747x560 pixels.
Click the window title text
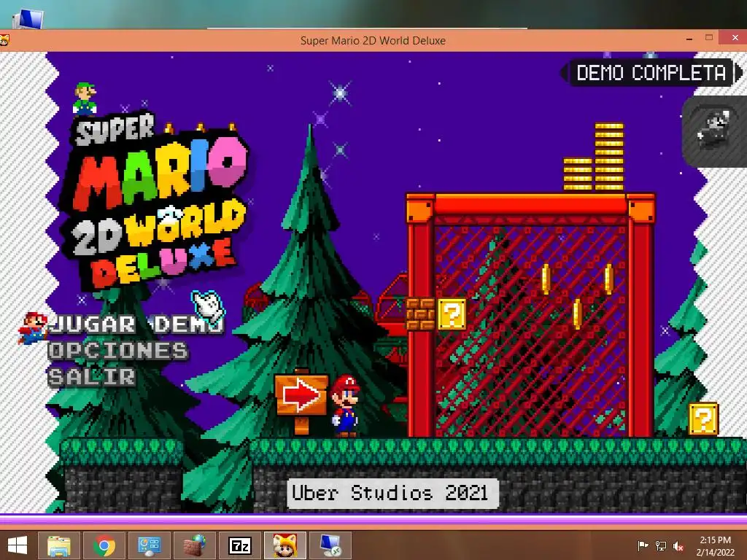pos(373,41)
